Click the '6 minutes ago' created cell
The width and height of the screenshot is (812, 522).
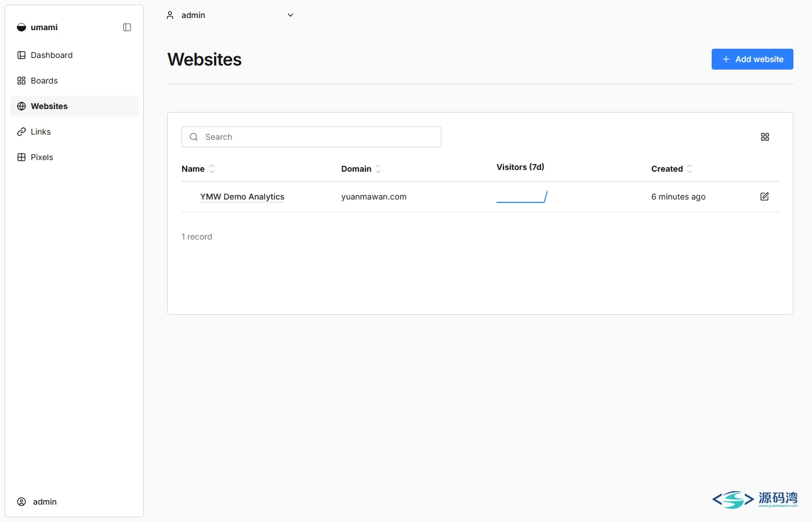[x=679, y=197]
